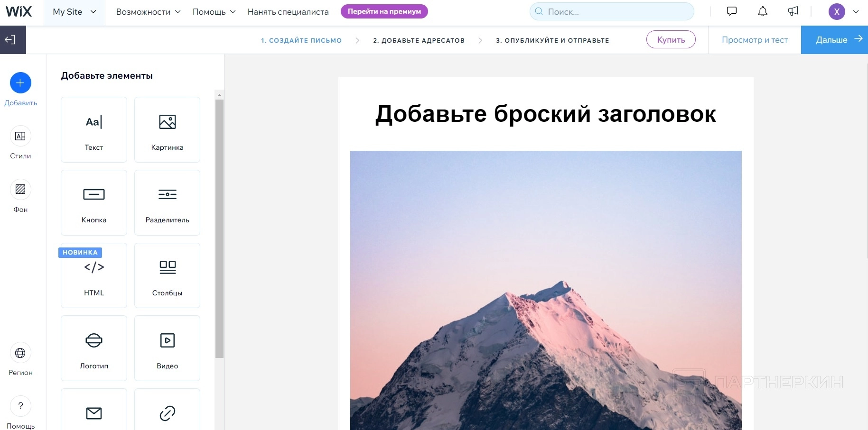Select the Добавьте броский заголовок heading
Screen dimensions: 868x430
(546, 114)
